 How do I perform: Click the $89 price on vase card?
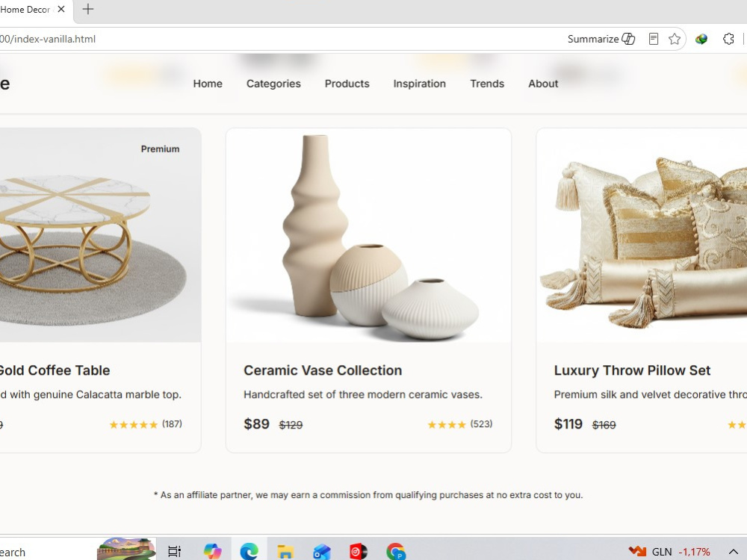[256, 424]
